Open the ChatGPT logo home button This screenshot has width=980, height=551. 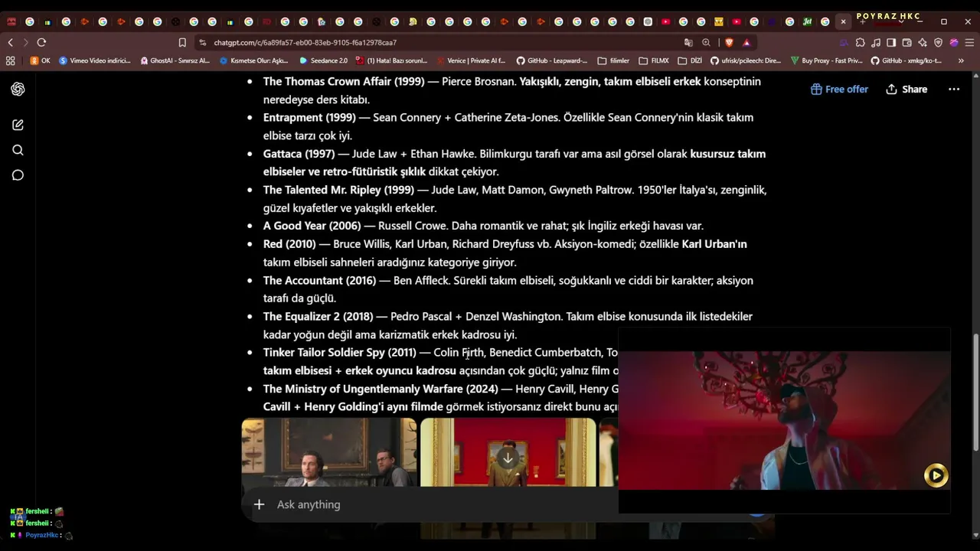tap(18, 90)
